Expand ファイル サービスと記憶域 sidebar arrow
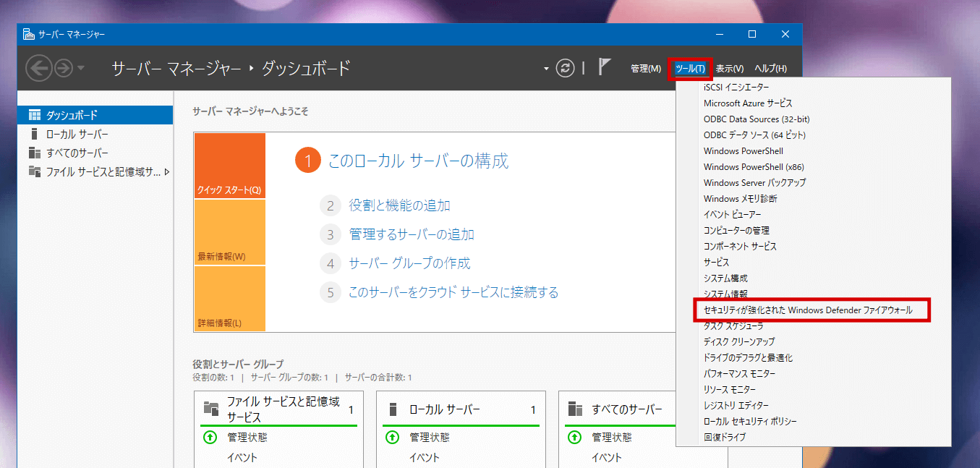The image size is (980, 468). point(167,172)
